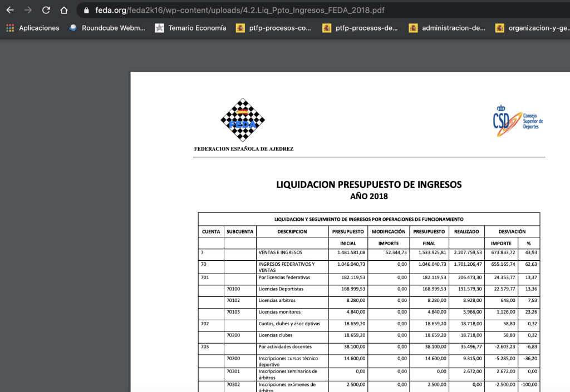The height and width of the screenshot is (392, 570).
Task: Click the CUENTA column header
Action: [x=210, y=231]
